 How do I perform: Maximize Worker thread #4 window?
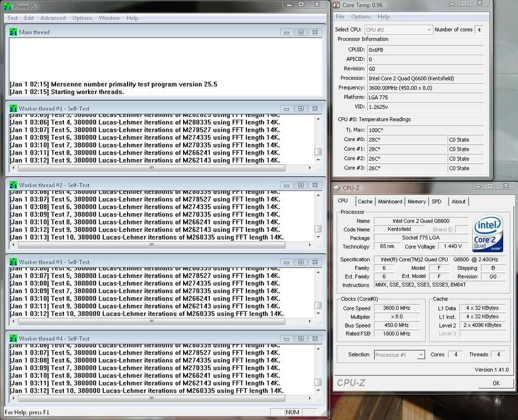pos(300,339)
